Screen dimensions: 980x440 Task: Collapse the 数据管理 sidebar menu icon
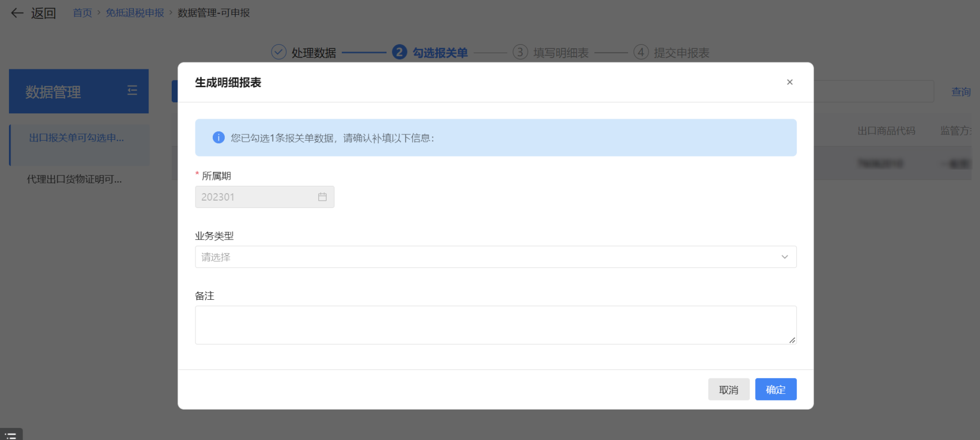[x=132, y=91]
